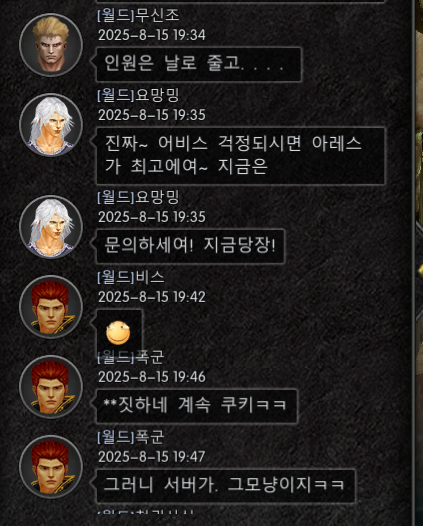The image size is (423, 526).
Task: Click the '문의하세여! 지금당장!' message bubble
Action: point(190,246)
